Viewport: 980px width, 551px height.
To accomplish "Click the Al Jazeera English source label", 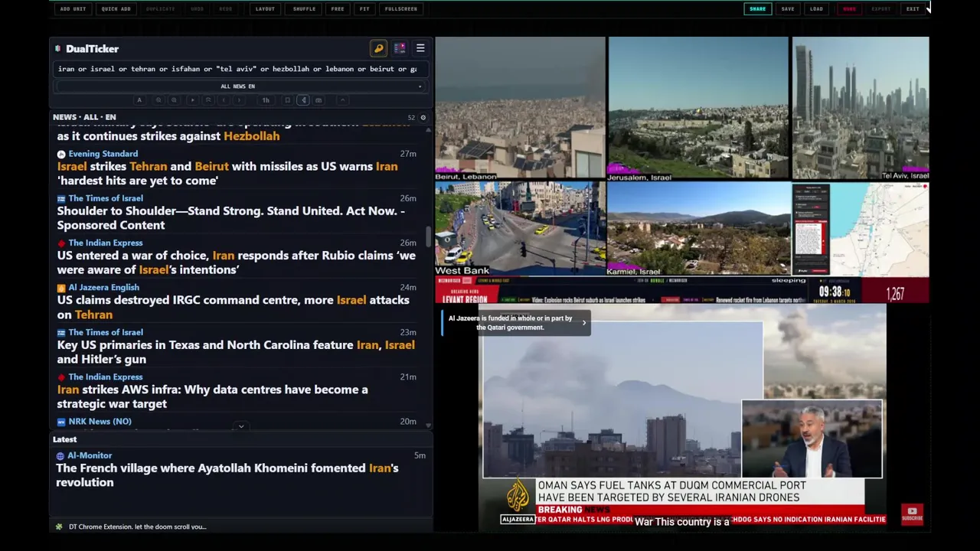I will coord(103,288).
